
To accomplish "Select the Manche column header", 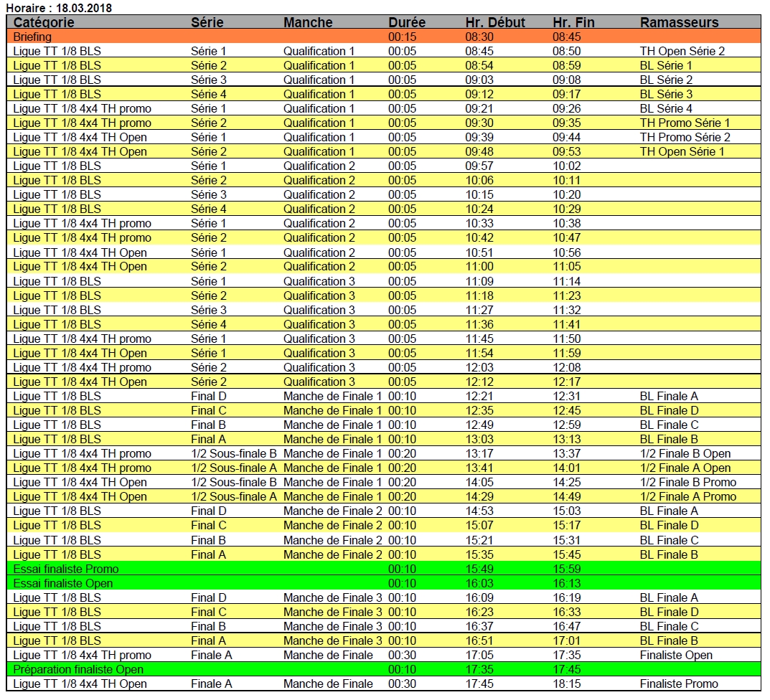I will coord(308,22).
